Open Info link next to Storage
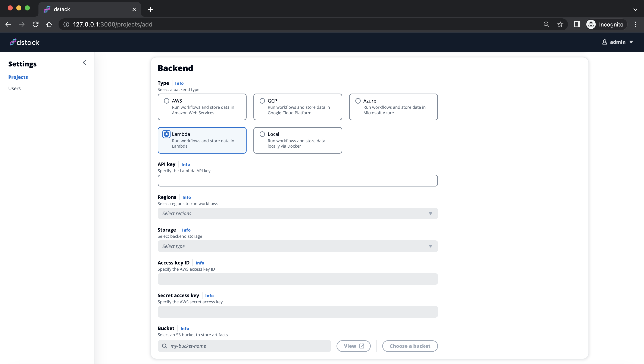The width and height of the screenshot is (644, 364). pos(186,230)
